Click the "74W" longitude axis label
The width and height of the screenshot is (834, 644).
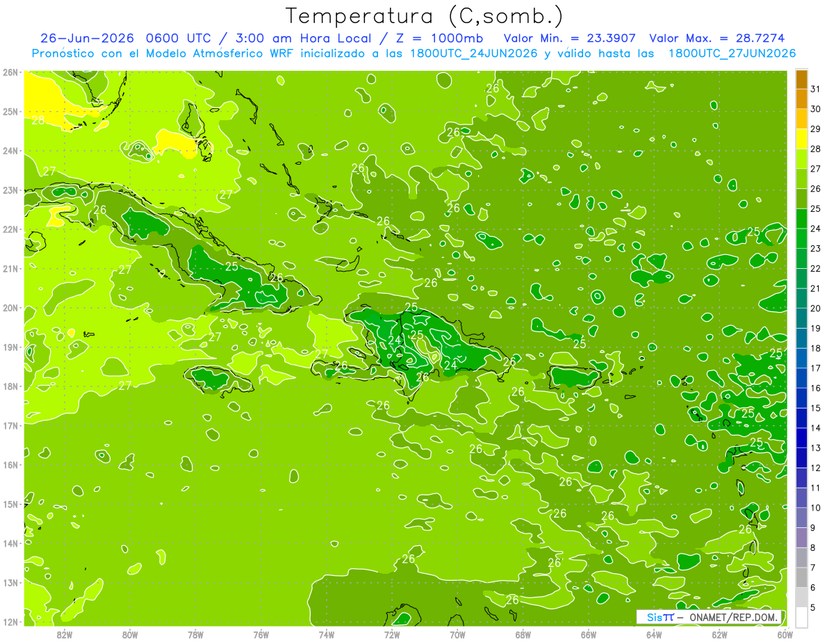[x=327, y=634]
